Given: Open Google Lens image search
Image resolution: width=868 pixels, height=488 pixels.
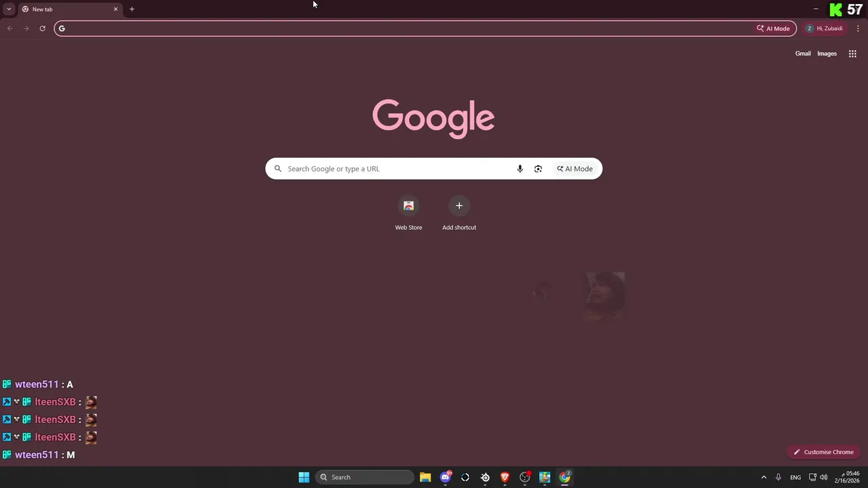Looking at the screenshot, I should (538, 169).
